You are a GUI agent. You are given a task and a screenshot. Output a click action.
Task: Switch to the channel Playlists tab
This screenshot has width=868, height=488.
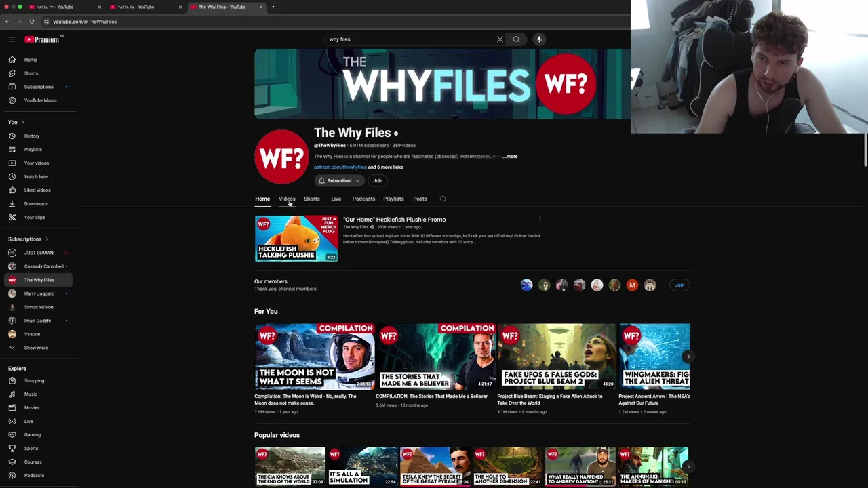(x=393, y=199)
